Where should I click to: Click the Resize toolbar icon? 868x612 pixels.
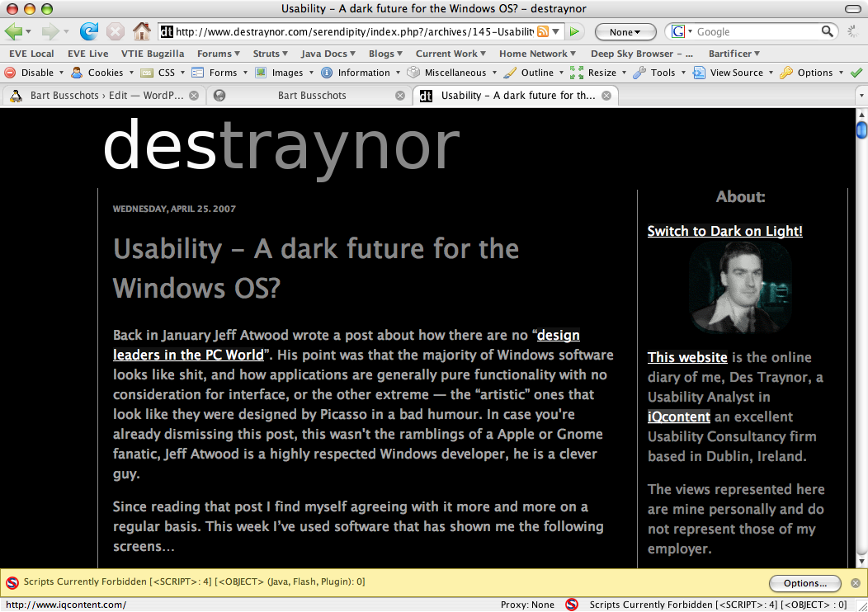pos(577,73)
